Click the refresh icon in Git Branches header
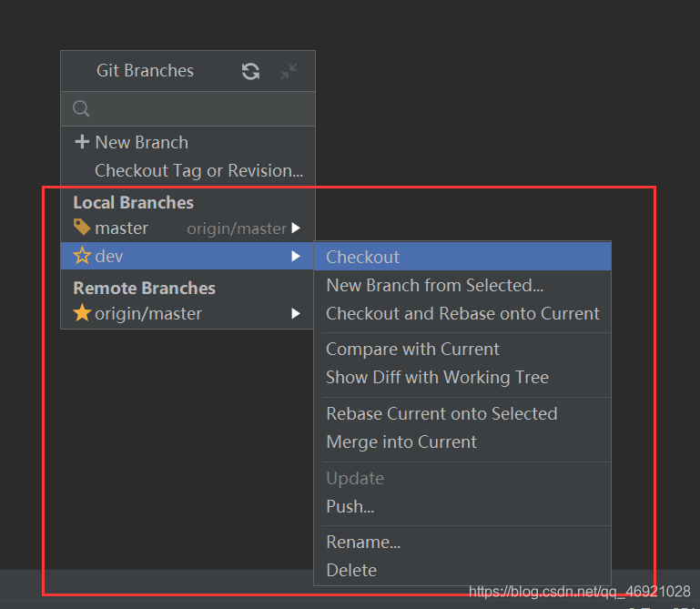Image resolution: width=700 pixels, height=609 pixels. (x=250, y=71)
